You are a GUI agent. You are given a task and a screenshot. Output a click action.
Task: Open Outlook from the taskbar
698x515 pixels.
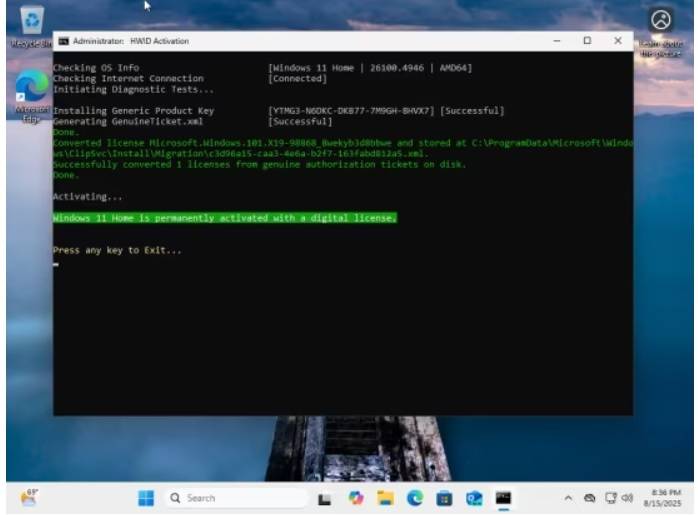[x=474, y=499]
